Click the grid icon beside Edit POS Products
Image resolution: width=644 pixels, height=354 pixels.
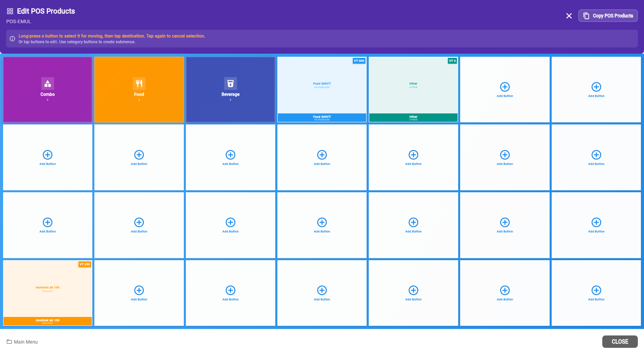[x=10, y=11]
